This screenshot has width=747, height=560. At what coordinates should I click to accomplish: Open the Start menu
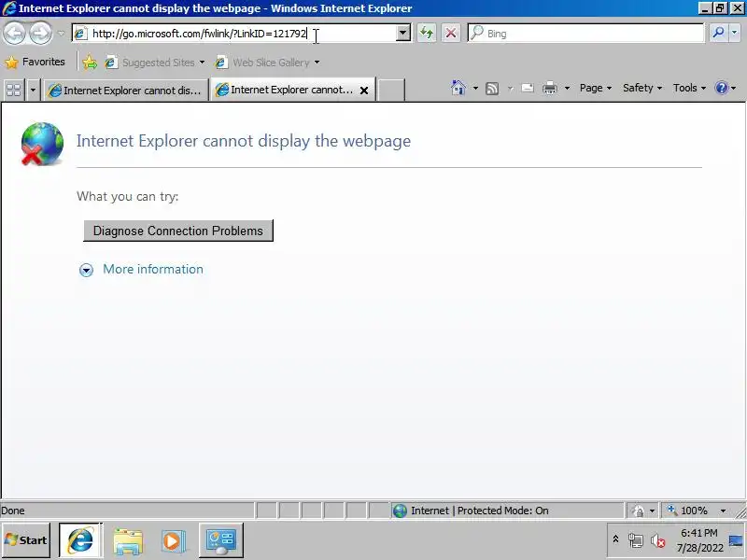(26, 540)
